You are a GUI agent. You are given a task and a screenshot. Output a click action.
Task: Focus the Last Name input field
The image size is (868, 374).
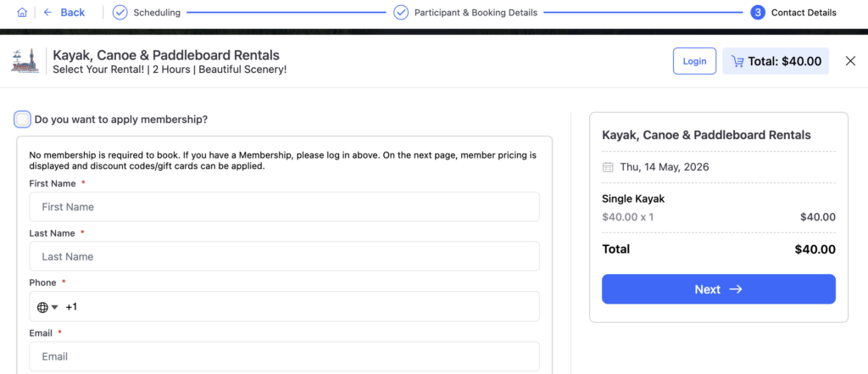pos(284,256)
